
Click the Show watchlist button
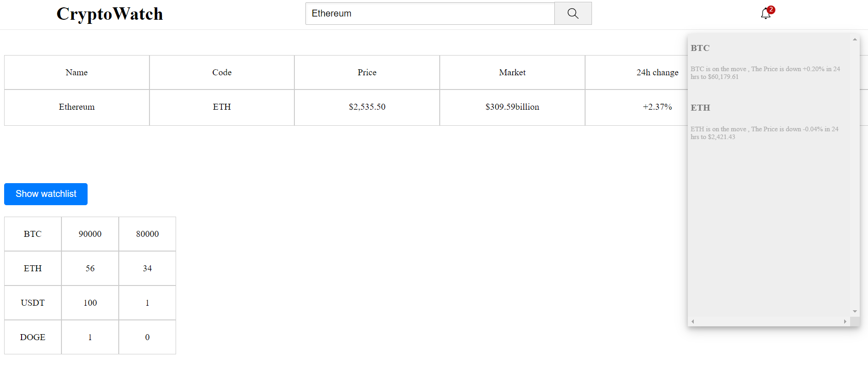46,194
